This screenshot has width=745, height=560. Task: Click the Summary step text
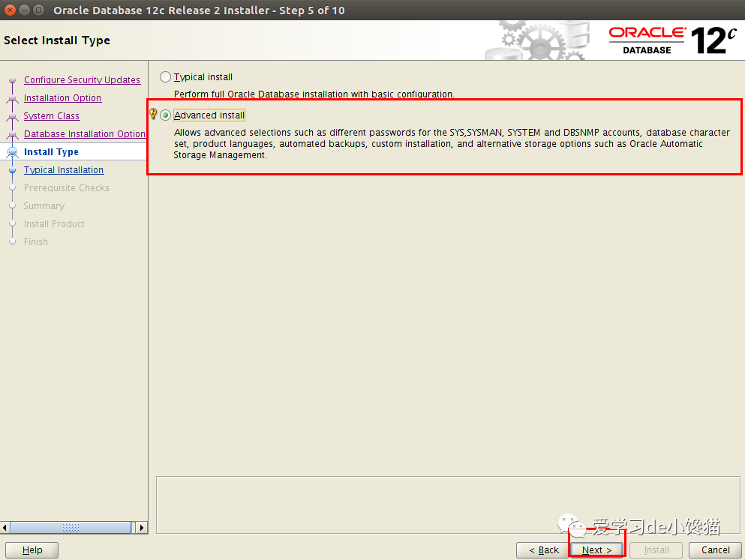pos(44,206)
